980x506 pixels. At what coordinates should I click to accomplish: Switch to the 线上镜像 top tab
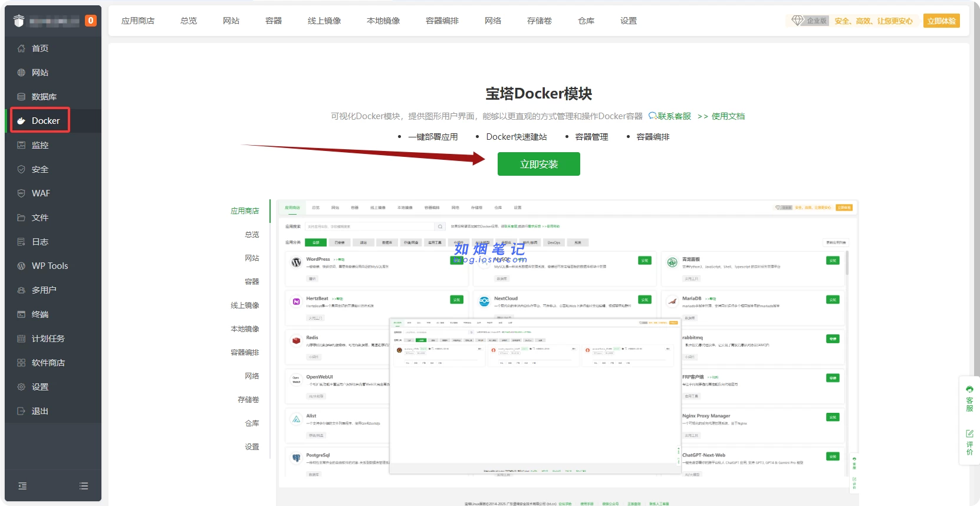(x=324, y=21)
